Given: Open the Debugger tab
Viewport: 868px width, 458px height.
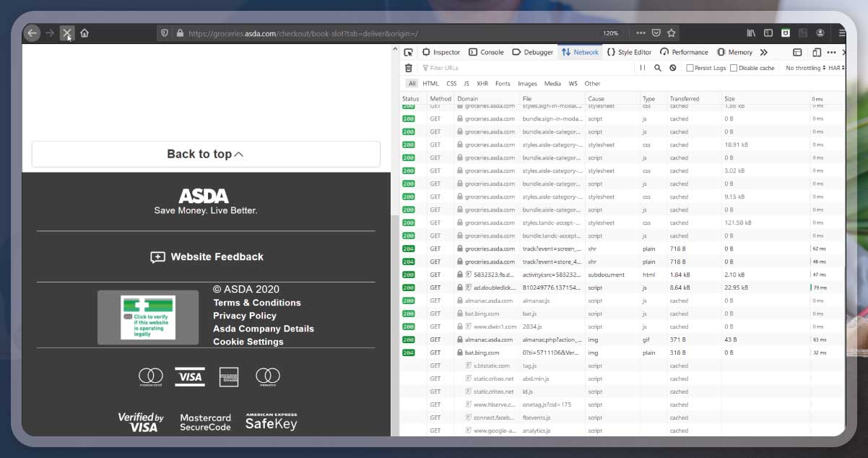Looking at the screenshot, I should point(533,52).
